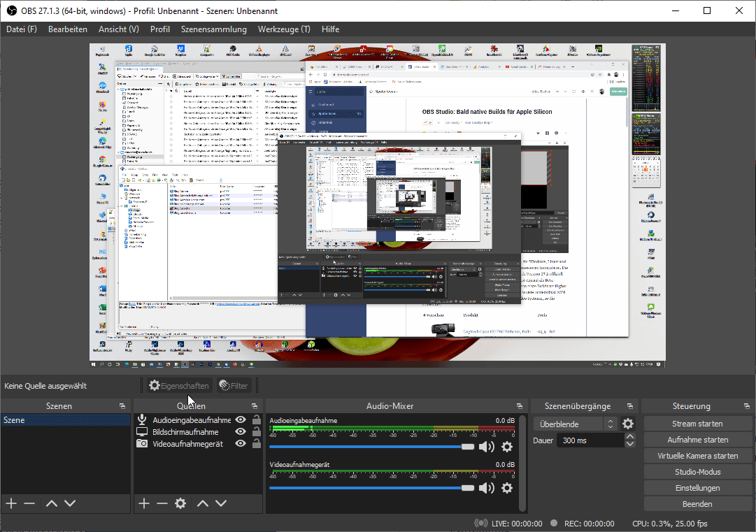Click the Audioeingabeaufnahme volume slider
The height and width of the screenshot is (532, 756).
(x=372, y=447)
